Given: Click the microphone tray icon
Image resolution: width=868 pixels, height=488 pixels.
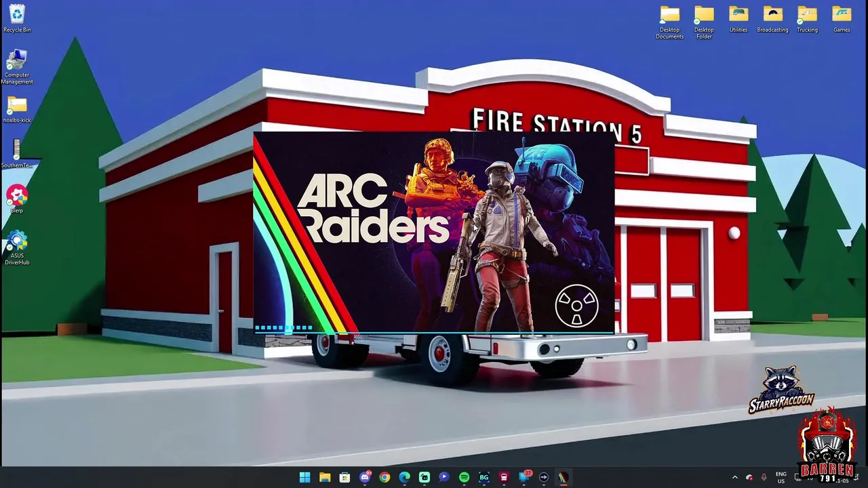Looking at the screenshot, I should click(x=764, y=477).
